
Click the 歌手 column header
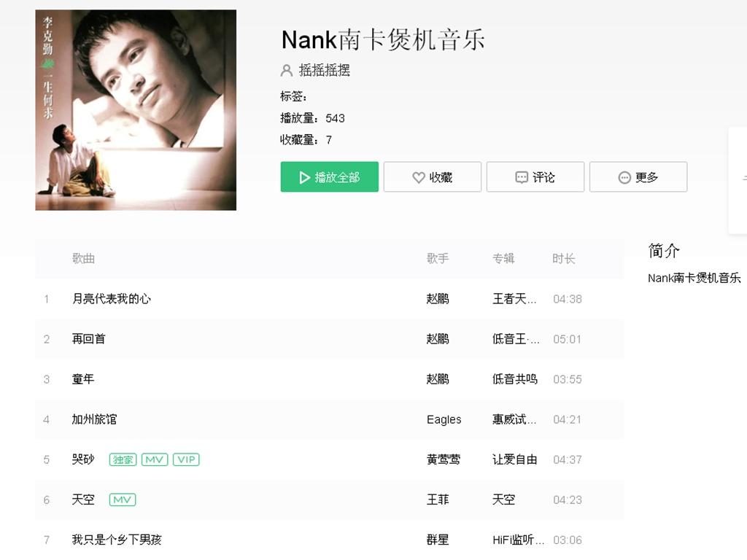(438, 259)
